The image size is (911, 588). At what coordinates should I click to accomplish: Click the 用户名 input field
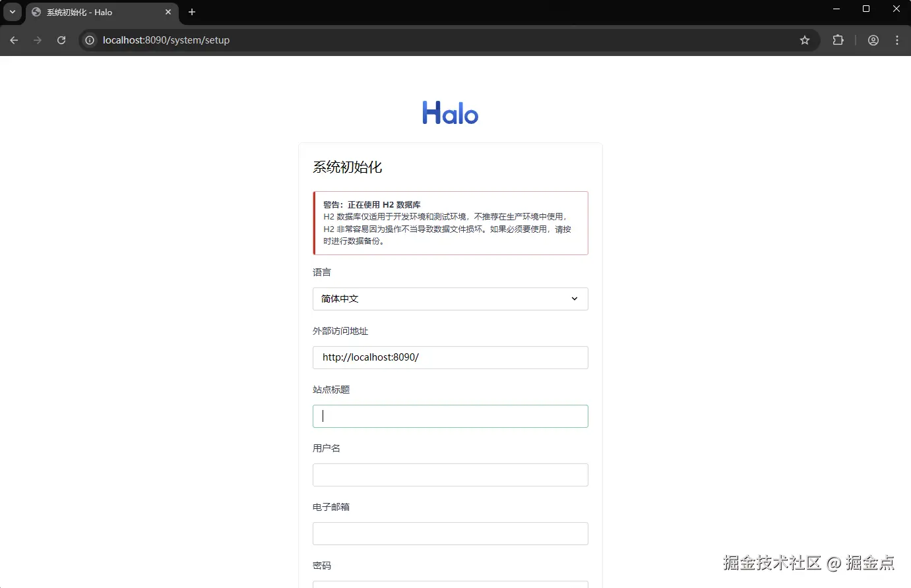pyautogui.click(x=451, y=475)
